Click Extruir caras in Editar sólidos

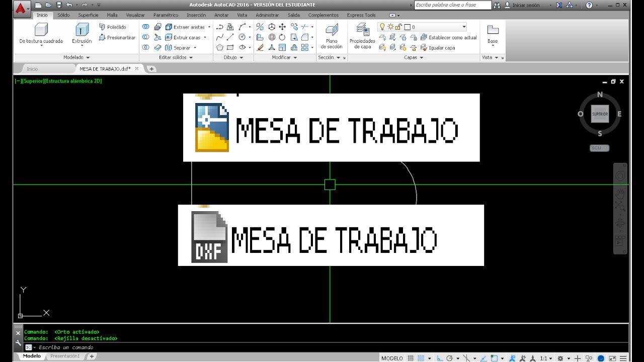tap(183, 37)
